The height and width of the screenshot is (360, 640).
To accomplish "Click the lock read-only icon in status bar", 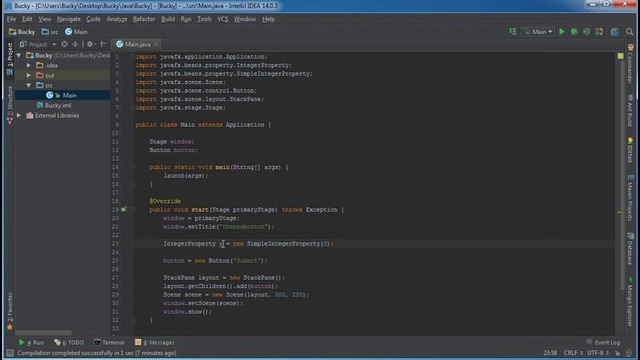I will (x=618, y=353).
